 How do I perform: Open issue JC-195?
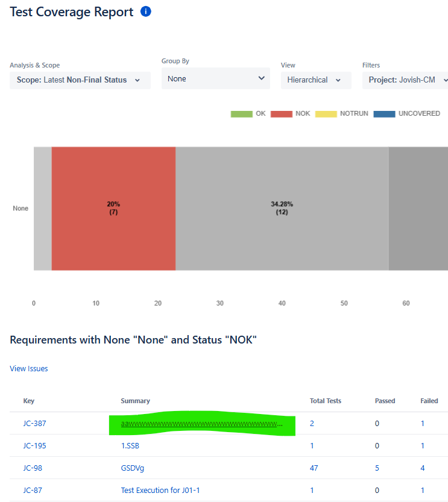point(34,446)
